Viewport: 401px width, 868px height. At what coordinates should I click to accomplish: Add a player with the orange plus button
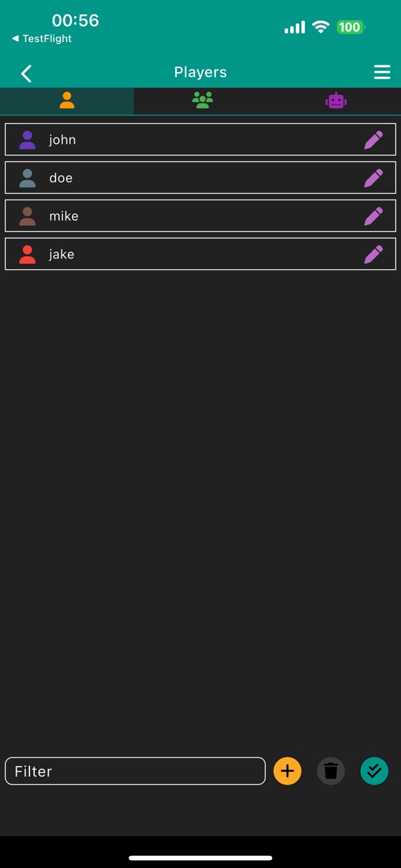click(287, 771)
